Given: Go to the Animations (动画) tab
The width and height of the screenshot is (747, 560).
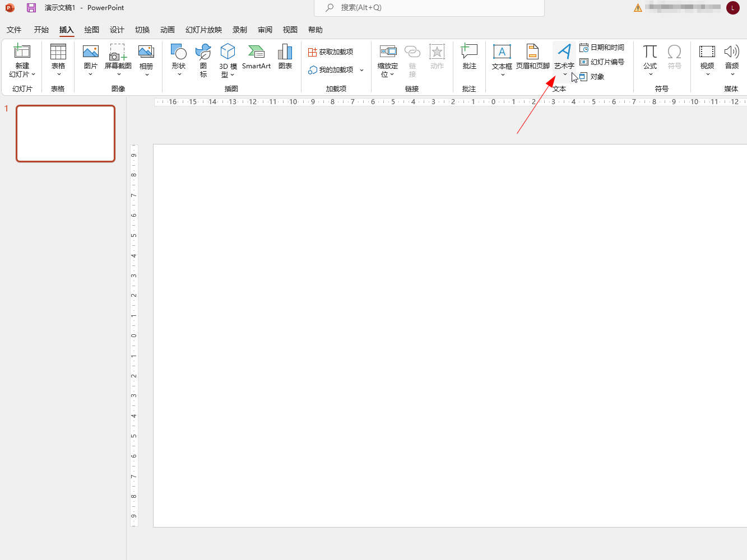Looking at the screenshot, I should (x=168, y=30).
